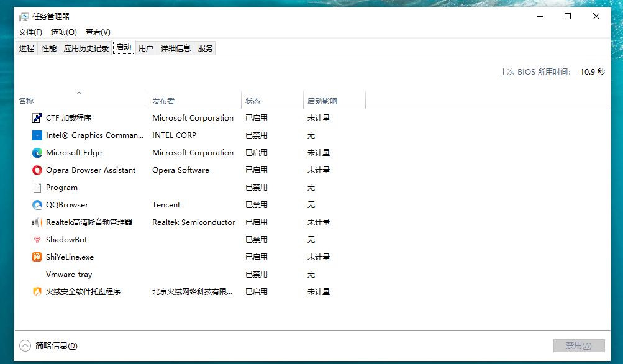Click the 上次 BIOS 所用时间 label
The width and height of the screenshot is (623, 364).
[x=535, y=72]
